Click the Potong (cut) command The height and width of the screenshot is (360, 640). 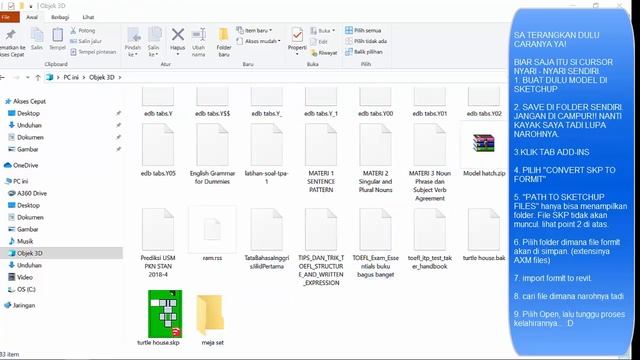[82, 31]
